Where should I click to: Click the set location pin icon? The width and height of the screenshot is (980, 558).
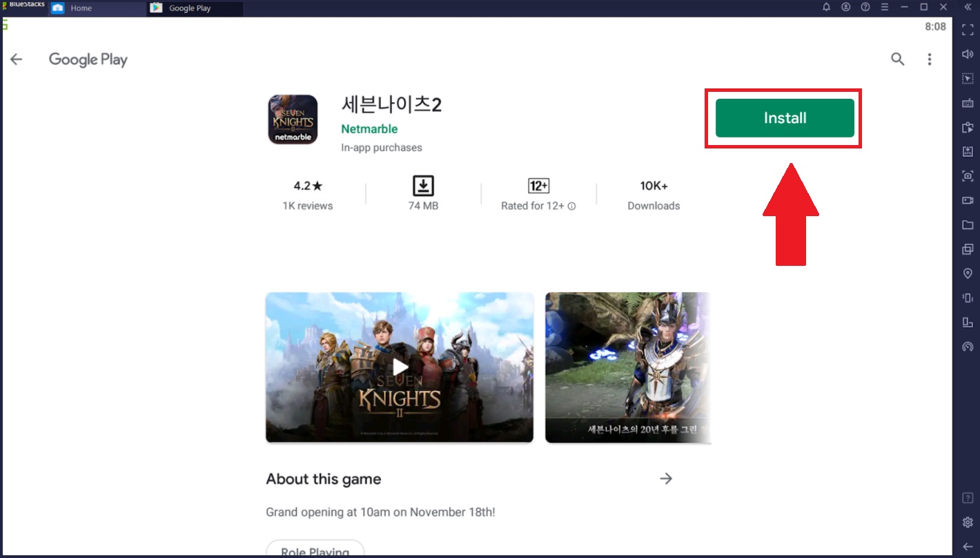(968, 273)
